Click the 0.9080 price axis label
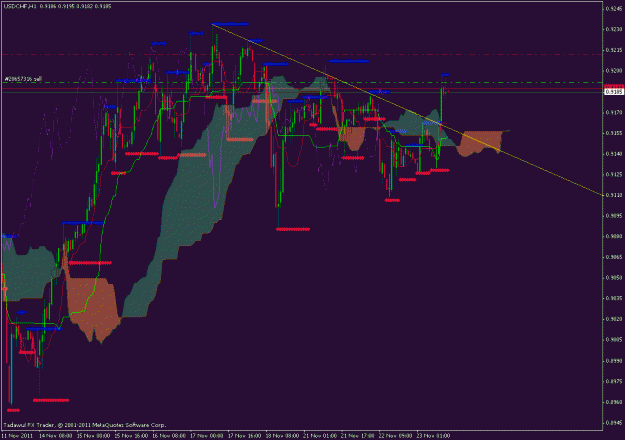Viewport: 625px width, 440px height. 614,236
